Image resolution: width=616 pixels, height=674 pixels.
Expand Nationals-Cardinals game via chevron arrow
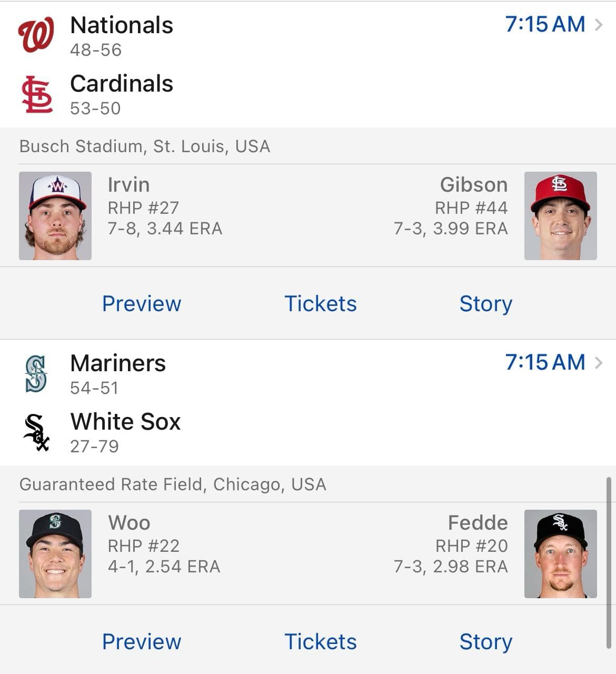coord(599,25)
